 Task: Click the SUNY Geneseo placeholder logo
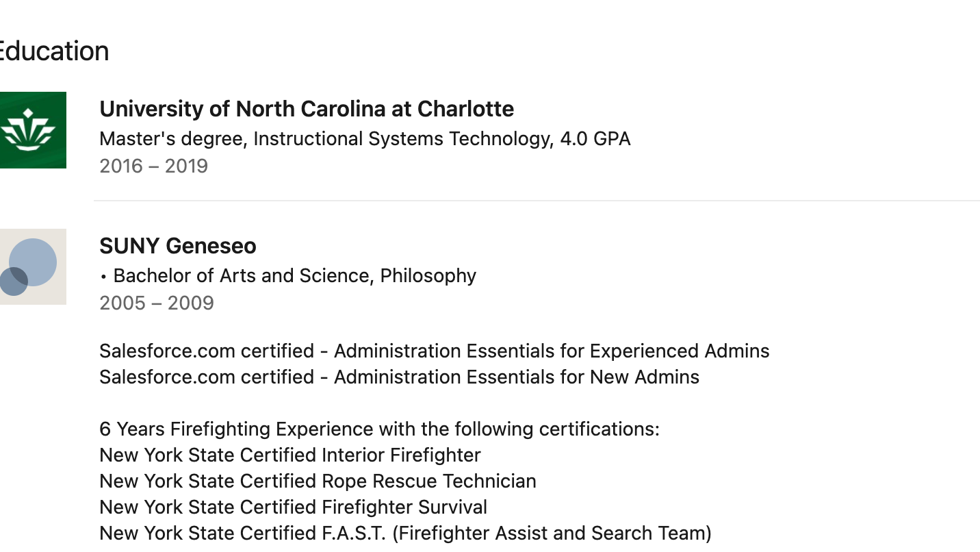click(33, 266)
